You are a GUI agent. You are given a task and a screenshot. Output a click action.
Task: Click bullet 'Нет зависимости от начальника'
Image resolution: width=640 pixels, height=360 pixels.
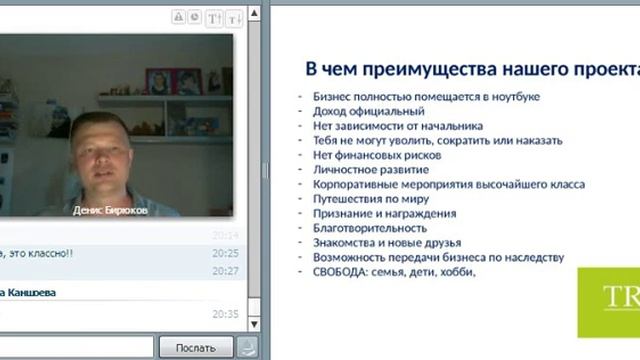398,126
